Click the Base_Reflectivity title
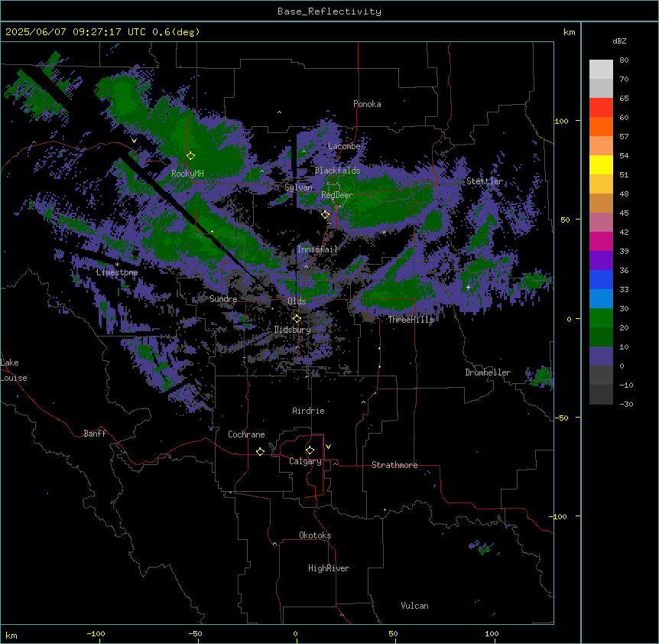Viewport: 659px width, 644px height. tap(329, 11)
